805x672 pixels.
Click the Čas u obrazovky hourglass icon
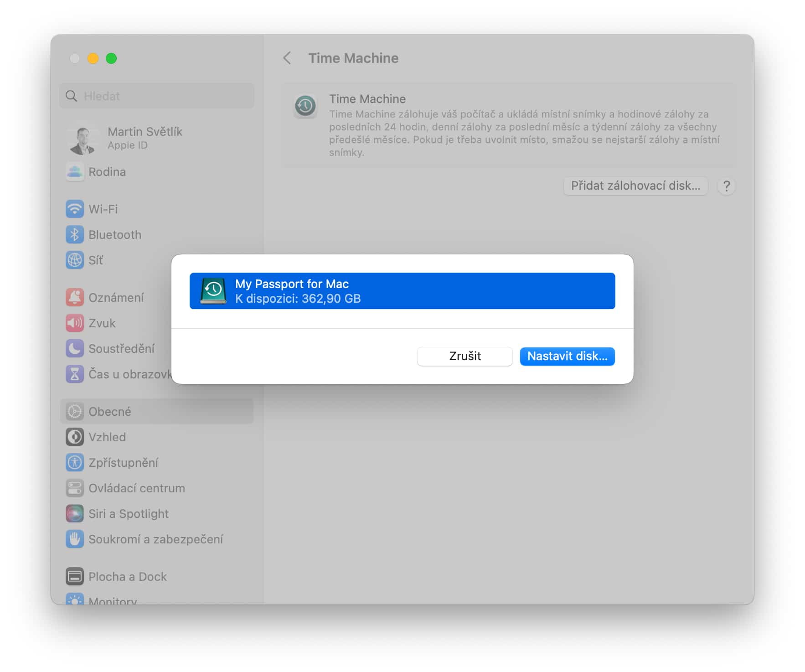click(x=75, y=374)
